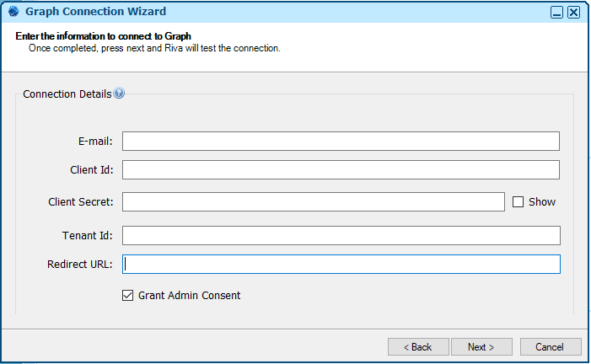Click the Client Secret label text
The width and height of the screenshot is (591, 364).
[x=81, y=201]
